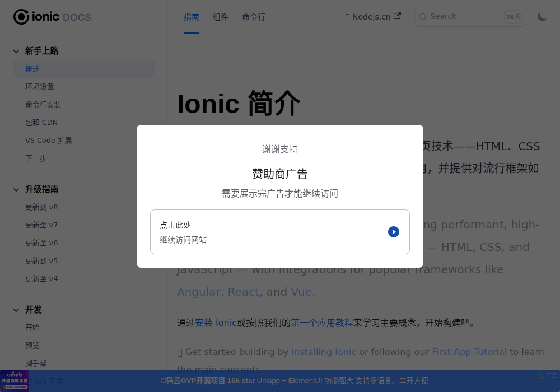560x392 pixels.
Task: Follow the 安装 Ionic link
Action: click(216, 323)
